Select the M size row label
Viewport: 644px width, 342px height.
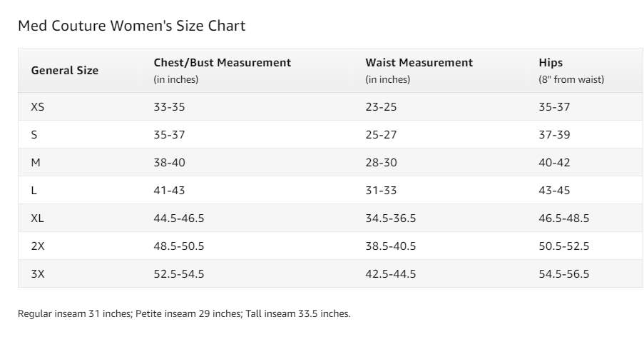tap(36, 163)
